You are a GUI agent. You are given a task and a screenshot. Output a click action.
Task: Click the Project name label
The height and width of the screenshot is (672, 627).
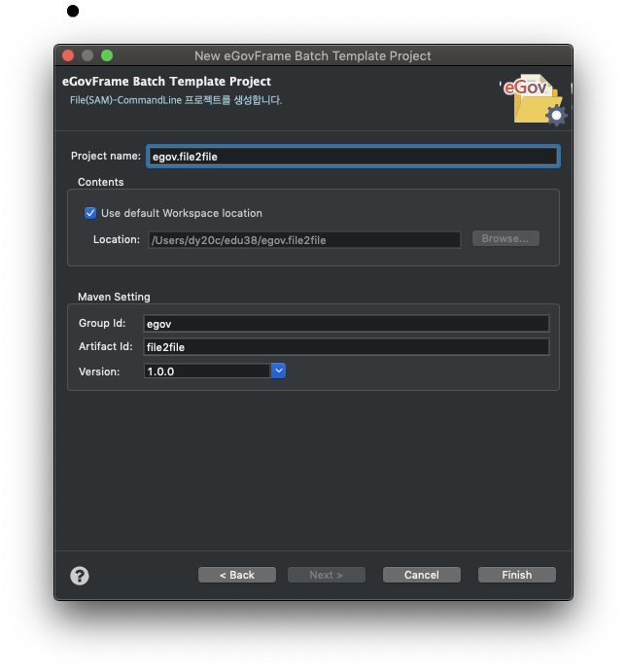(106, 156)
